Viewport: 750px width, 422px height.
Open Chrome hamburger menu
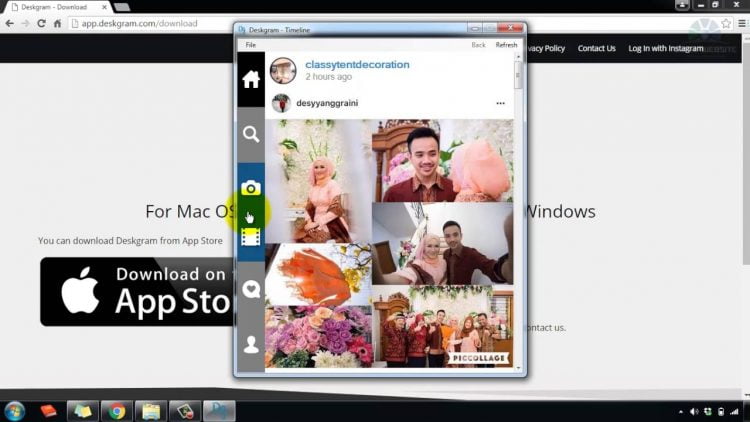click(742, 23)
